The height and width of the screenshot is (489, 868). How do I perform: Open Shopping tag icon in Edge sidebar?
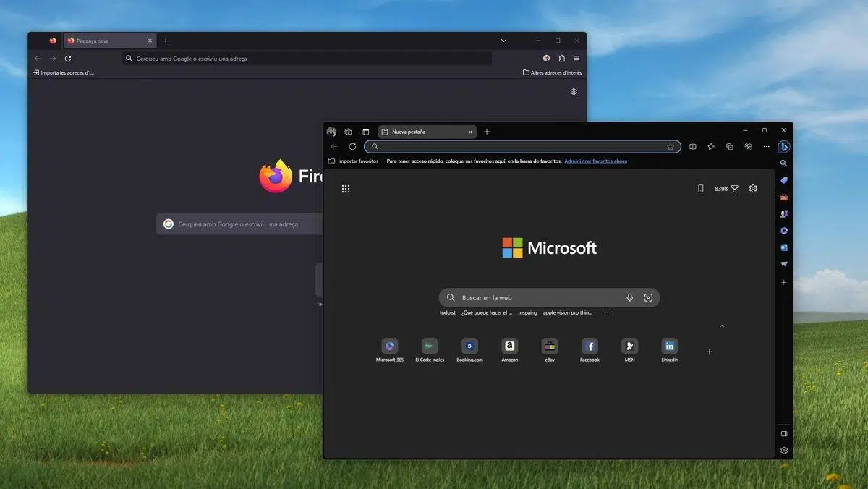tap(784, 180)
